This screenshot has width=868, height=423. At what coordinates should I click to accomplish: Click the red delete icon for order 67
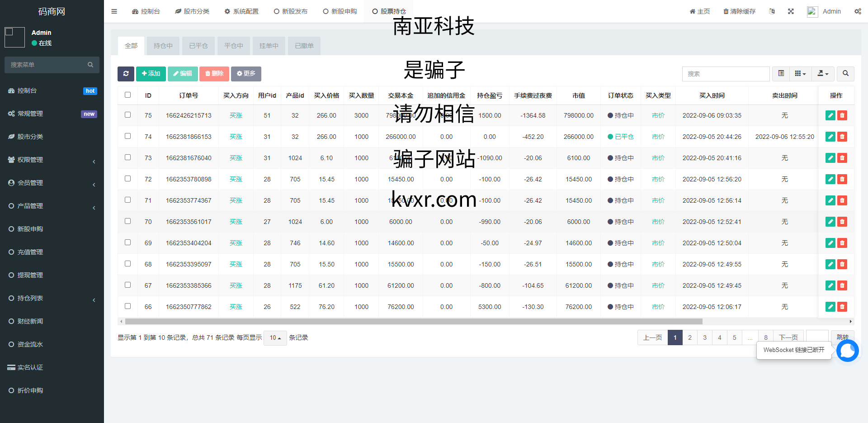pyautogui.click(x=842, y=285)
